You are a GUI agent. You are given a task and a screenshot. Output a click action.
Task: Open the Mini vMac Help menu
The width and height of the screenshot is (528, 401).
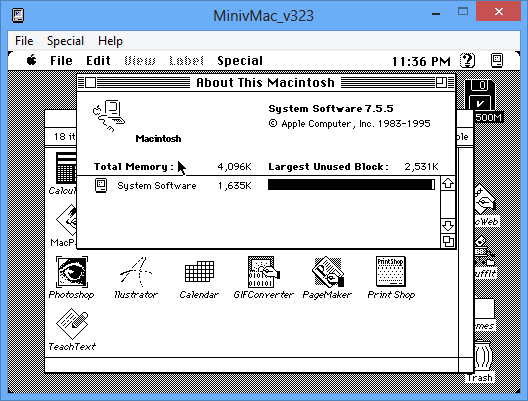coord(110,41)
